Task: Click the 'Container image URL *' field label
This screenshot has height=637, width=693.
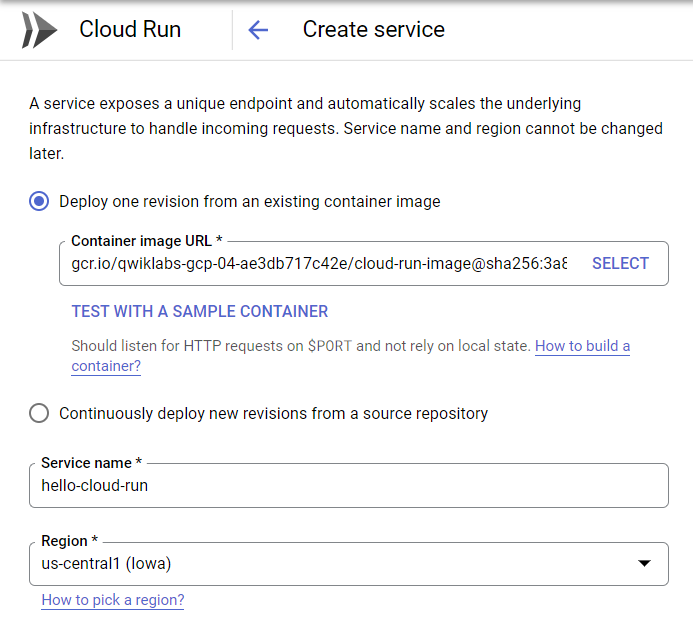Action: (147, 241)
